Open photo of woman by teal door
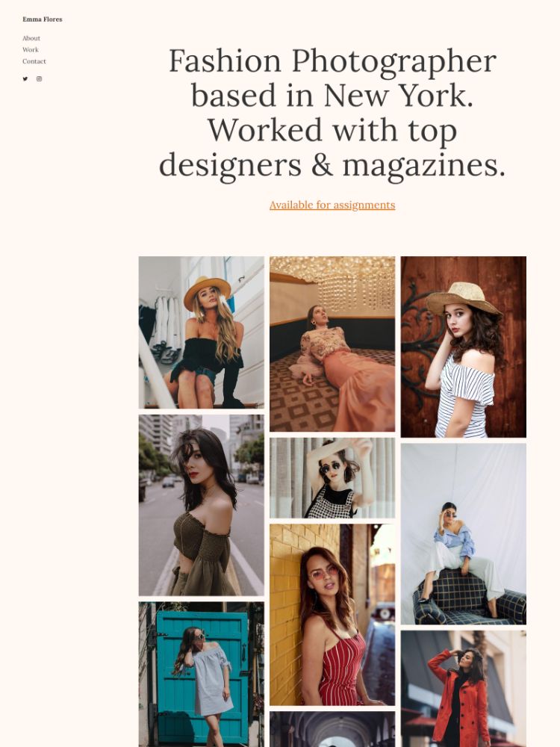The width and height of the screenshot is (560, 747). [x=202, y=674]
